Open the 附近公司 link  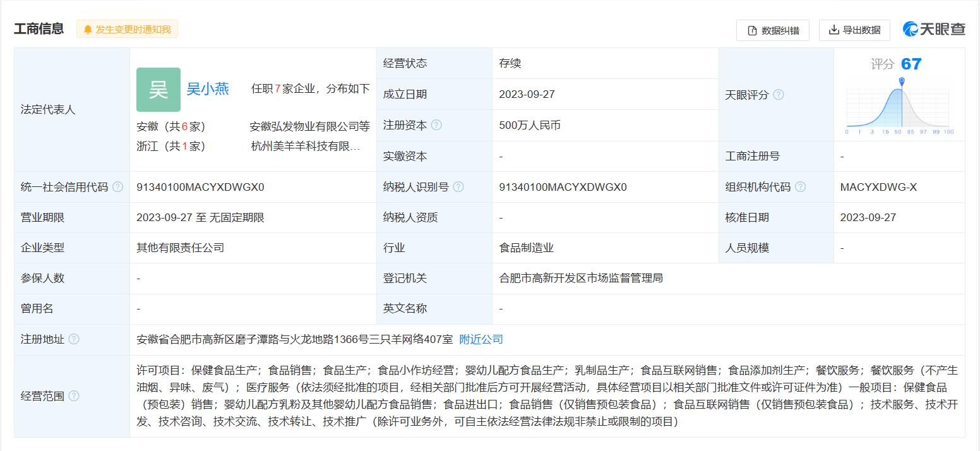tap(481, 339)
